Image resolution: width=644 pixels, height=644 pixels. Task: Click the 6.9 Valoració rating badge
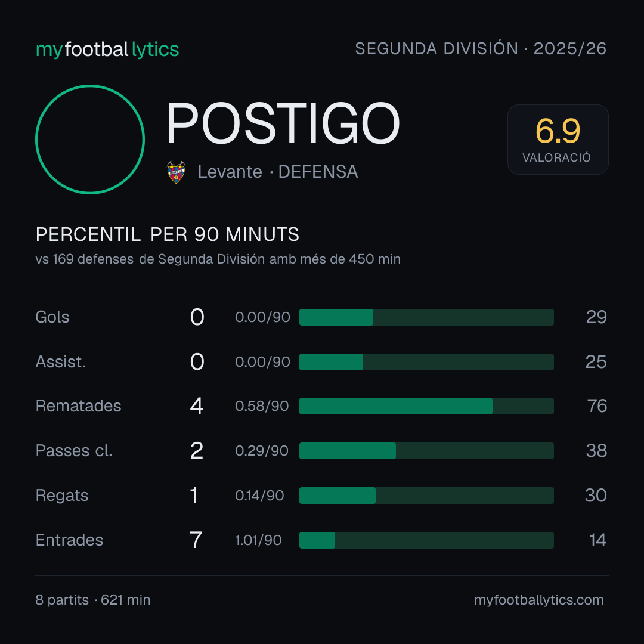[558, 139]
